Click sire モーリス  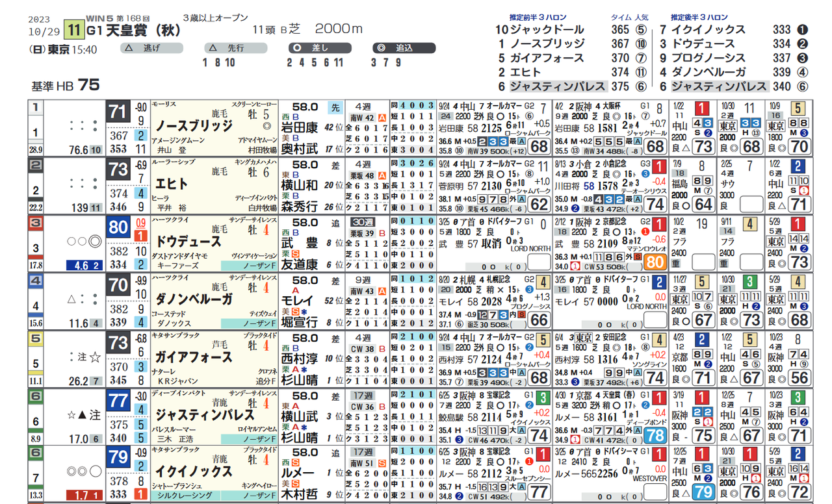click(162, 105)
